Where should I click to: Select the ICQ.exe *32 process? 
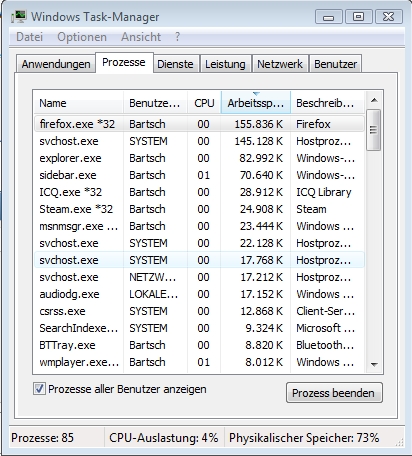pos(199,192)
